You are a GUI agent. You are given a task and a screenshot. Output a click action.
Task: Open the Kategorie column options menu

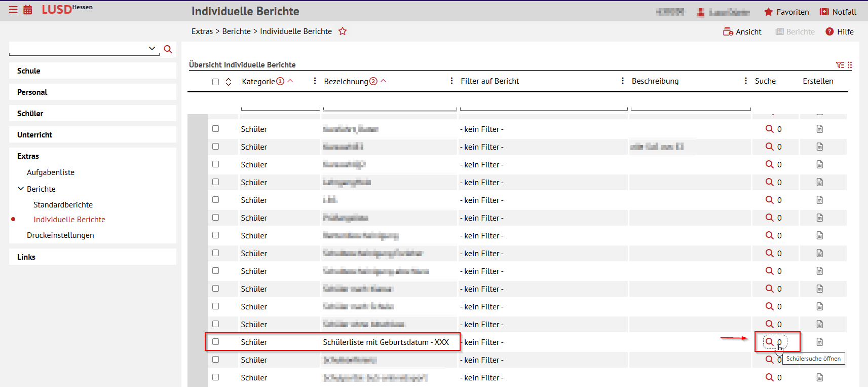(315, 81)
